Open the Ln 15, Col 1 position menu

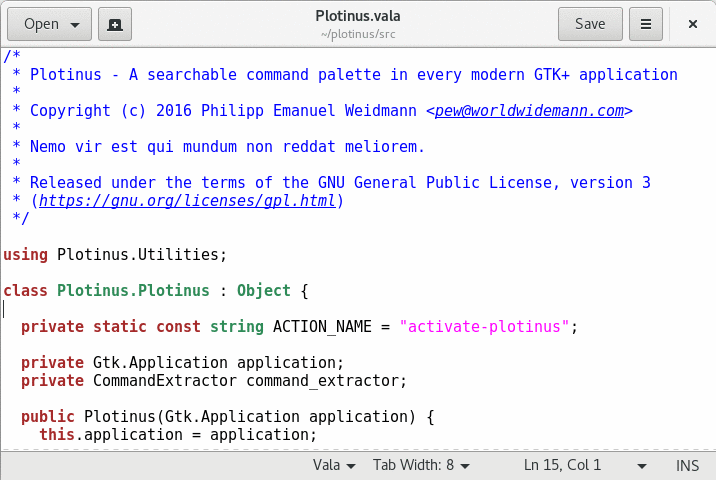[585, 465]
